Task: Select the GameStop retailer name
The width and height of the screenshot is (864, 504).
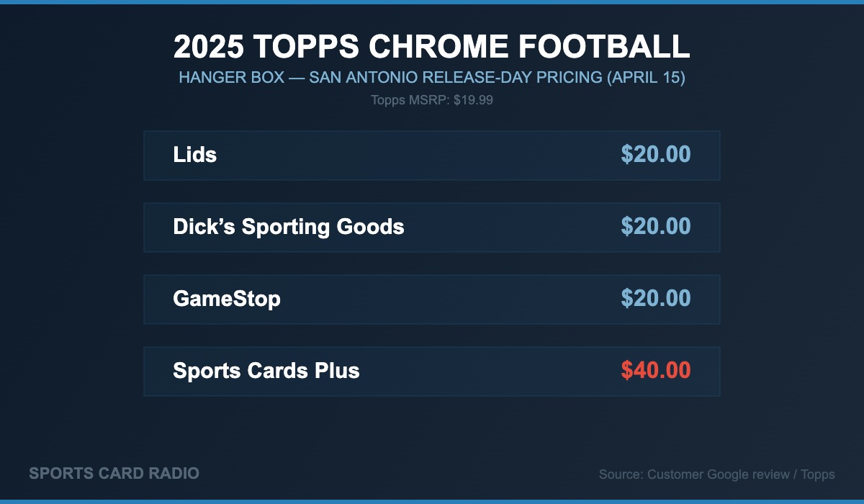Action: (x=227, y=299)
